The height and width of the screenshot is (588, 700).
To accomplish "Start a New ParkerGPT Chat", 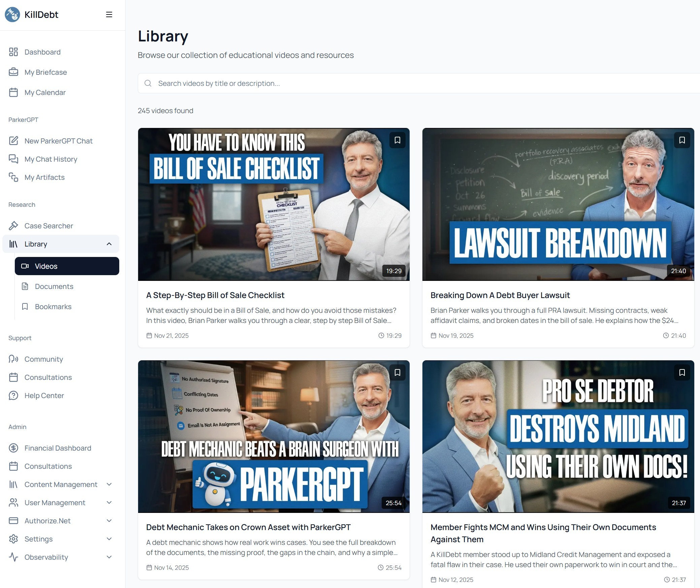I will (58, 141).
